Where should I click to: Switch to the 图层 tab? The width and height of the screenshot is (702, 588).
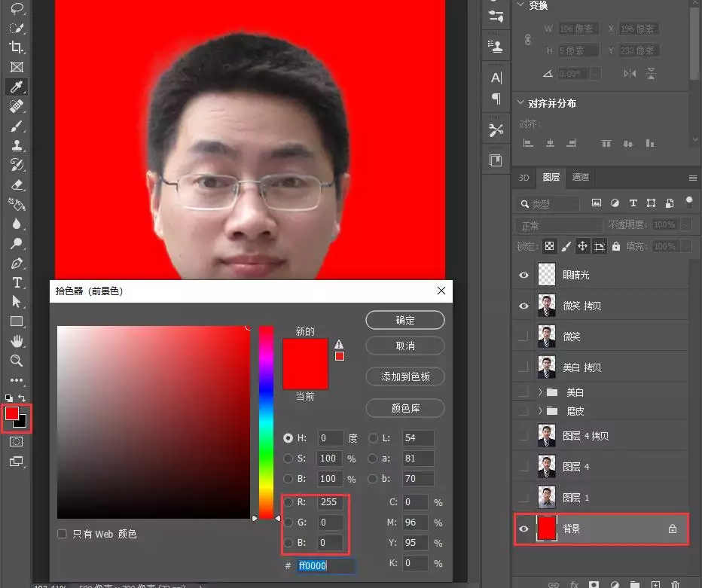(551, 177)
